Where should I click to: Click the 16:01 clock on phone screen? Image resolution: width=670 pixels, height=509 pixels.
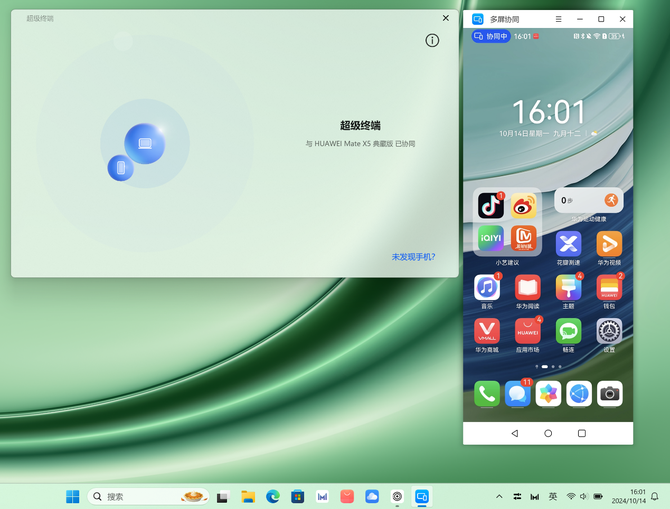tap(549, 112)
